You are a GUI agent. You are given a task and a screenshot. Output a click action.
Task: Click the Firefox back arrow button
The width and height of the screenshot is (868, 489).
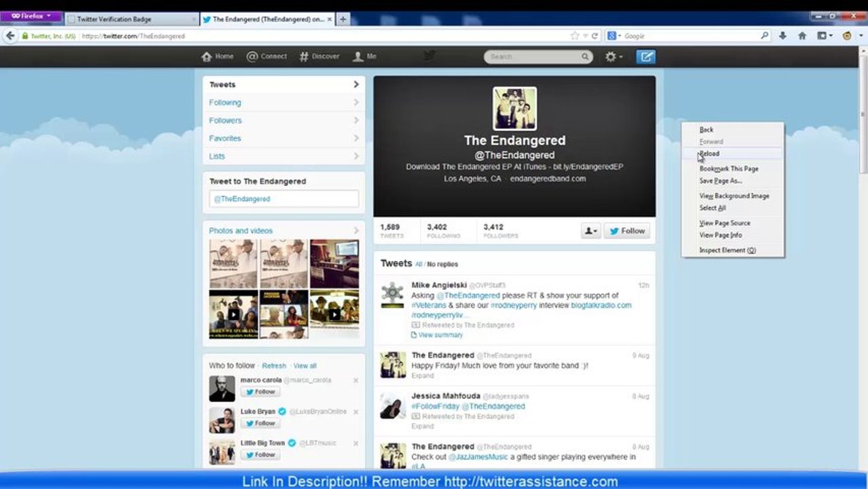pyautogui.click(x=10, y=35)
